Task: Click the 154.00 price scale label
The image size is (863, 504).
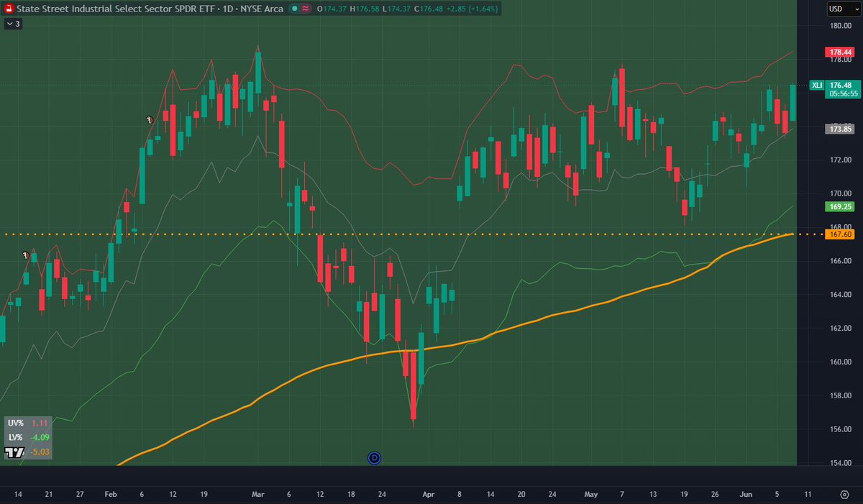Action: click(x=840, y=462)
